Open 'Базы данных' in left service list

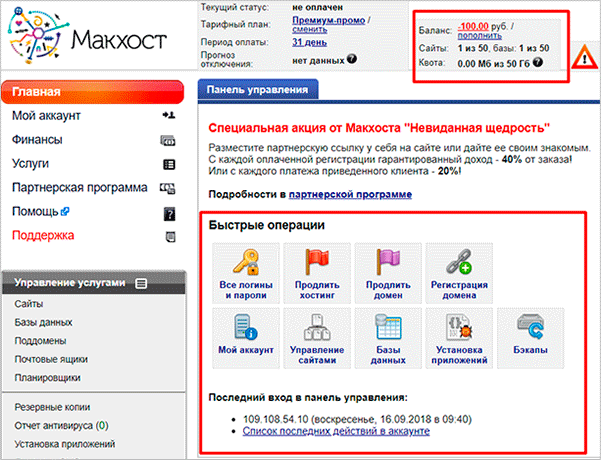[x=43, y=322]
